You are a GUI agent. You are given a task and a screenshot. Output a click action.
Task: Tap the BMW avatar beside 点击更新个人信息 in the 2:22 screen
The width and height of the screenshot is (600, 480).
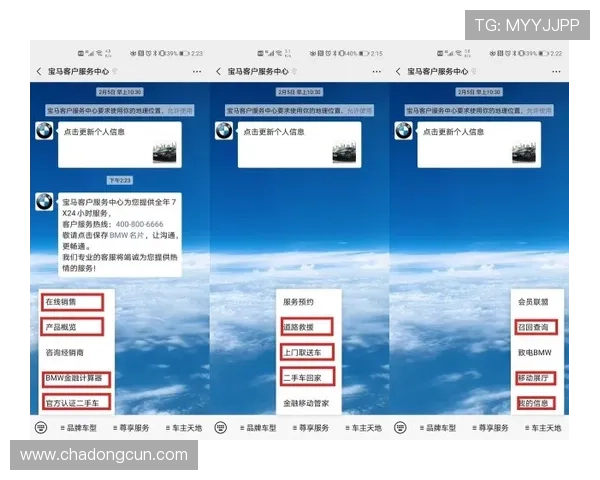[403, 131]
